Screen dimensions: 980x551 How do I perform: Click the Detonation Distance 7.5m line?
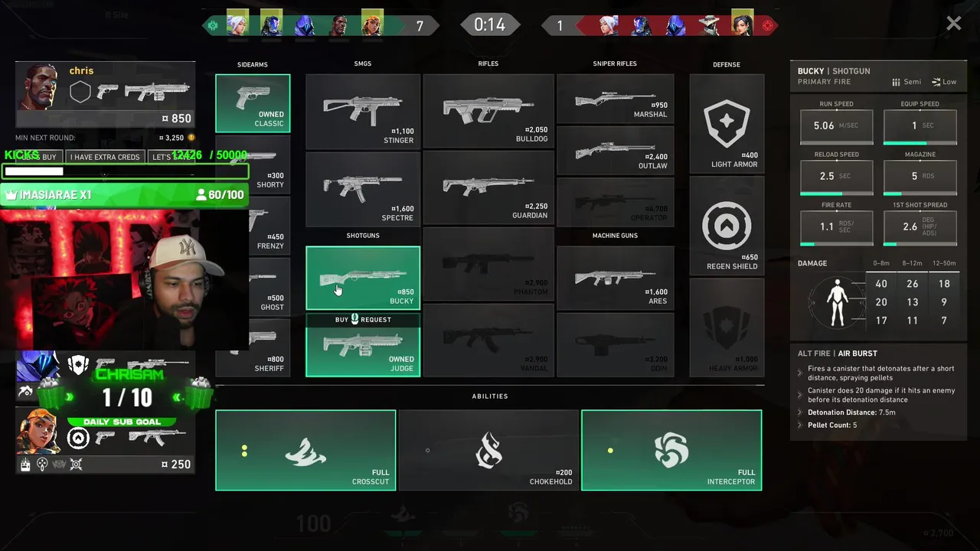[x=851, y=412]
